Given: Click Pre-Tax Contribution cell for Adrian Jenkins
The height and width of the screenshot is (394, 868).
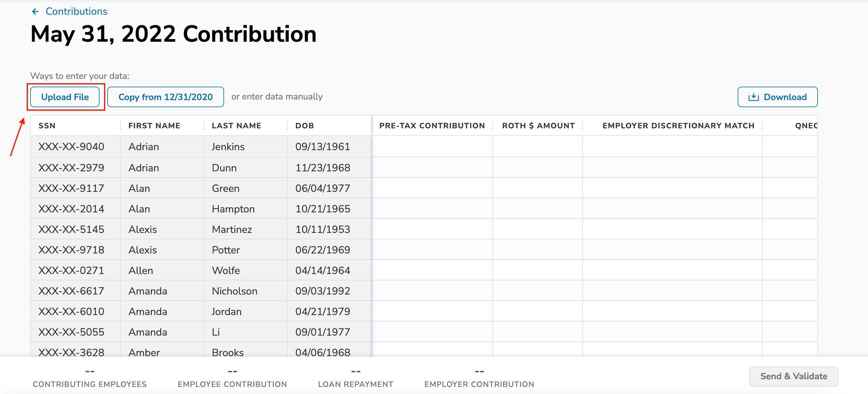Looking at the screenshot, I should [x=432, y=147].
